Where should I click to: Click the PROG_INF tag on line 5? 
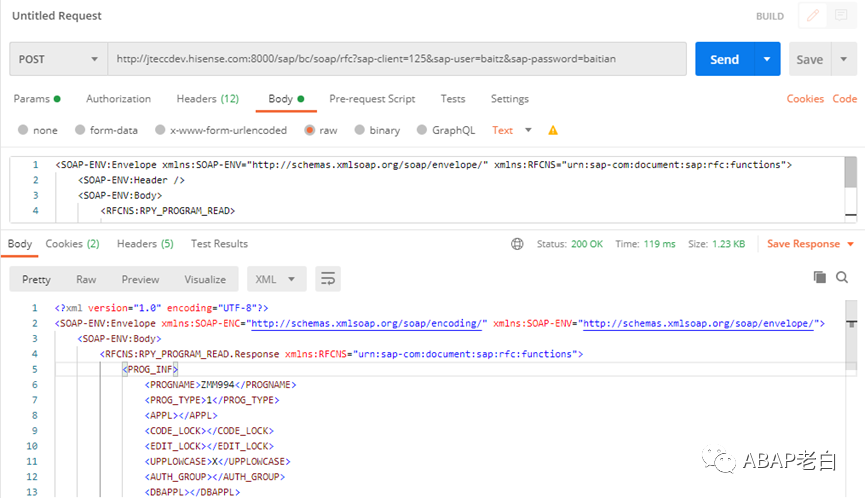150,369
